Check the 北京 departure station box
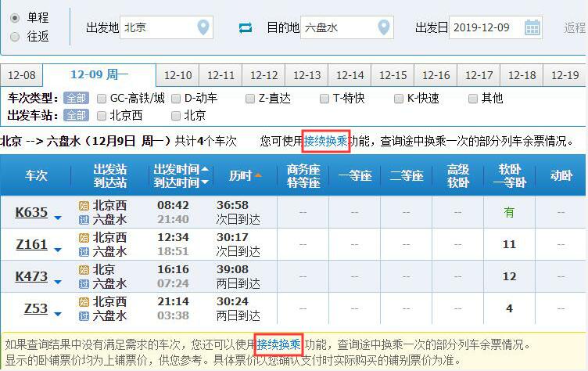This screenshot has width=588, height=371. pos(175,116)
